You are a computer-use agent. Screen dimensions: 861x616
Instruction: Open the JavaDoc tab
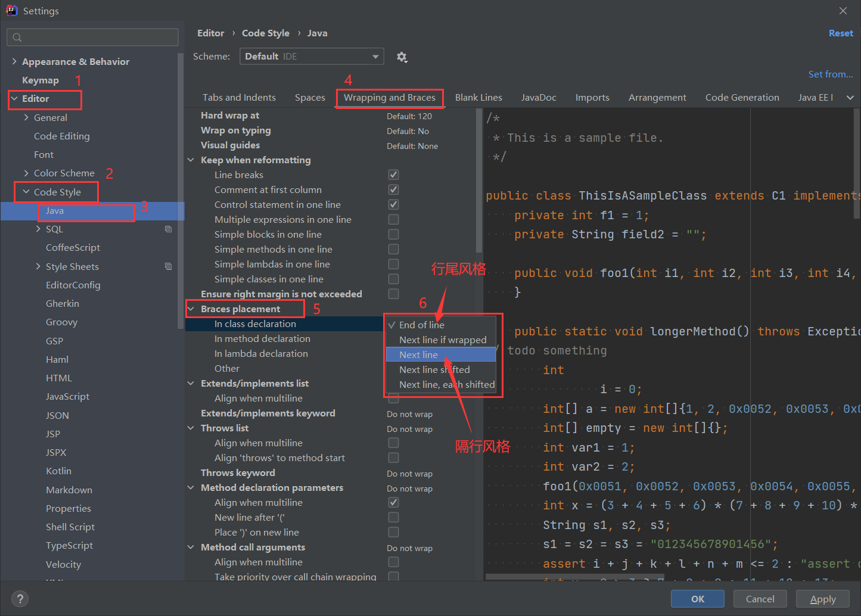tap(539, 98)
